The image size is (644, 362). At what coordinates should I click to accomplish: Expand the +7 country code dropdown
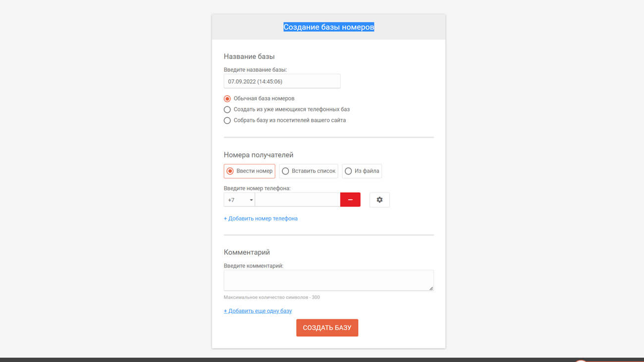(x=240, y=200)
